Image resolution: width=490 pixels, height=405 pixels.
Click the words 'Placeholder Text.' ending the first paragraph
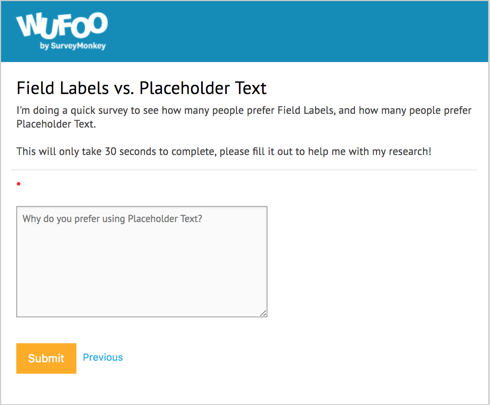[x=56, y=124]
